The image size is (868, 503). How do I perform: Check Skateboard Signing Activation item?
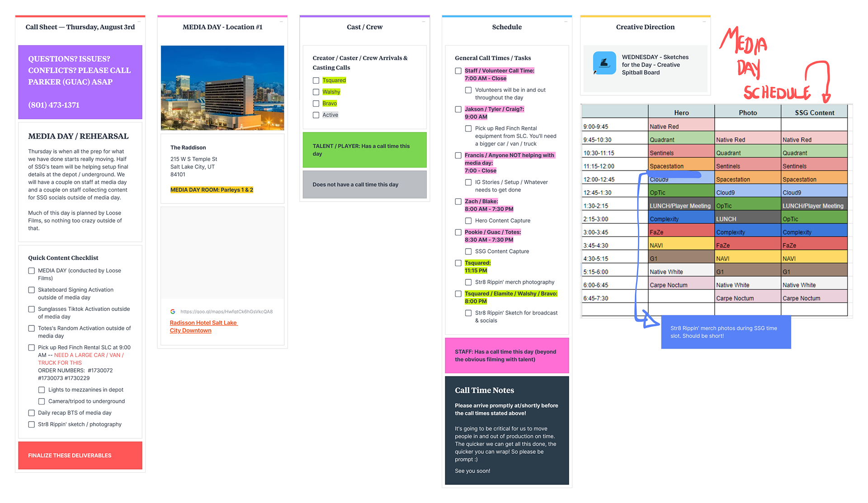click(31, 290)
